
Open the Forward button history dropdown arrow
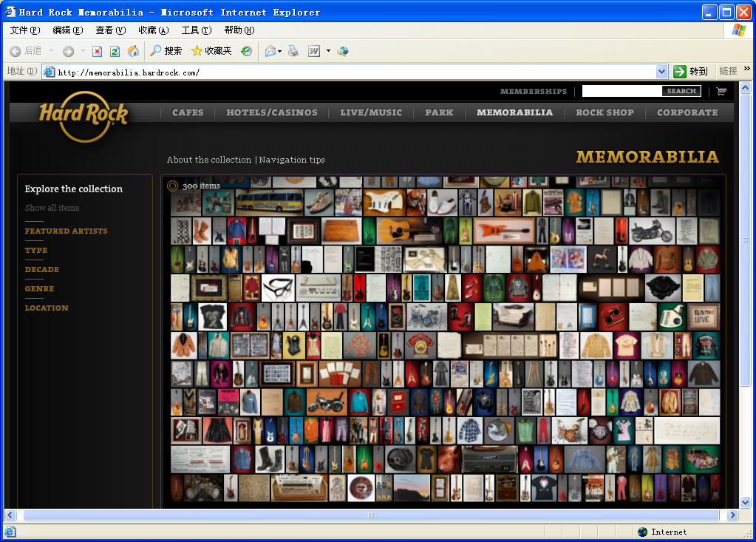(x=83, y=51)
